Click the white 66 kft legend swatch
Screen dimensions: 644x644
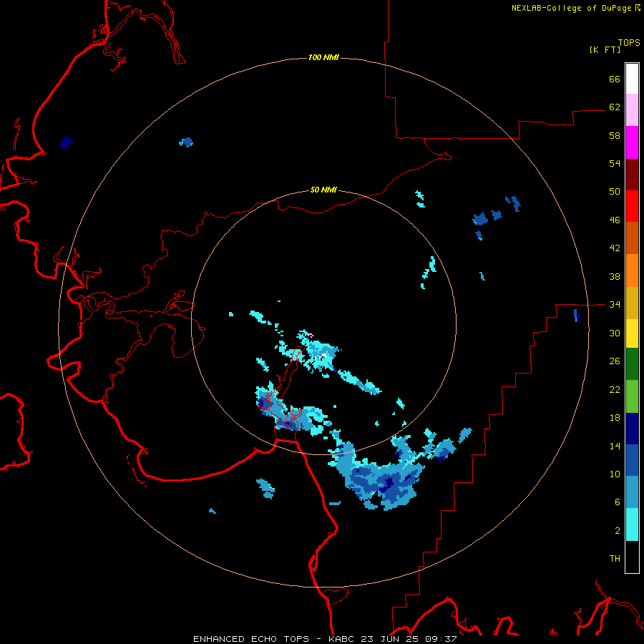(x=632, y=79)
